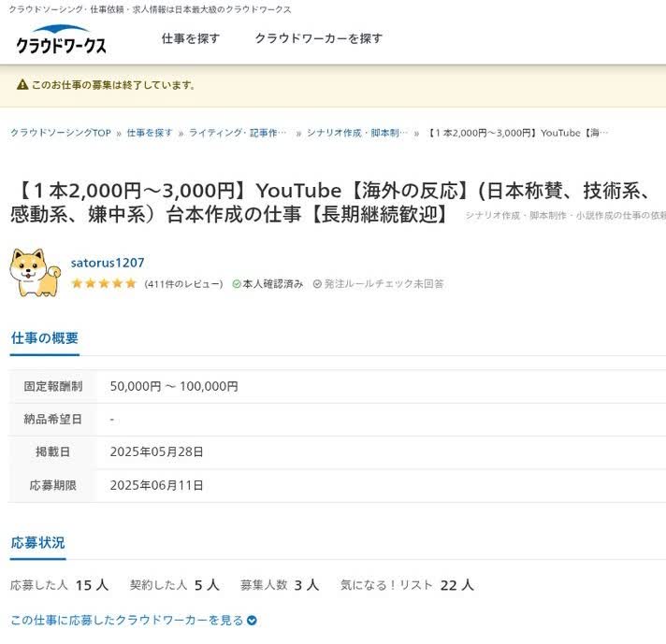Open satorus1207 user profile link
Screen dimensions: 666x644
(x=108, y=263)
